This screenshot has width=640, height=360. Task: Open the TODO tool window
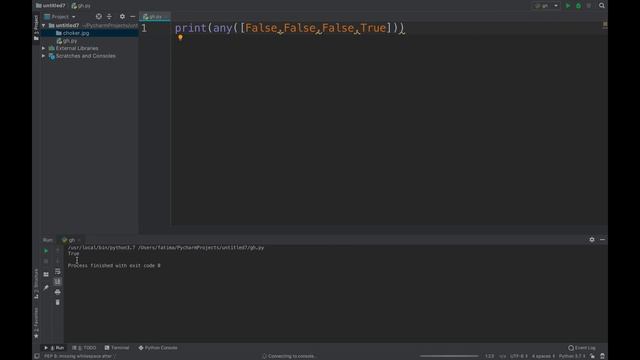(x=84, y=348)
